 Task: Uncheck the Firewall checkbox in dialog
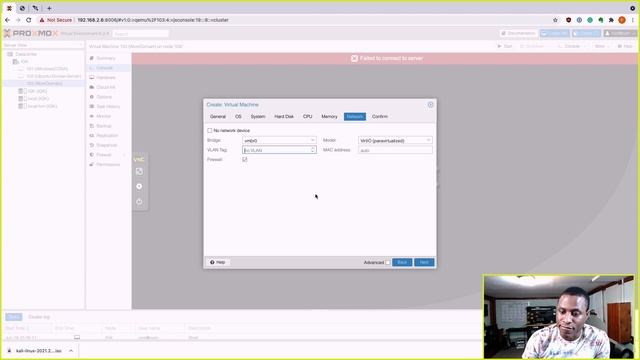coord(244,160)
